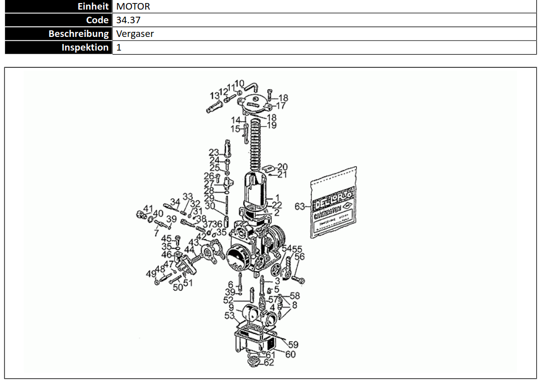Select part label 33
This screenshot has width=553, height=392.
[x=188, y=196]
